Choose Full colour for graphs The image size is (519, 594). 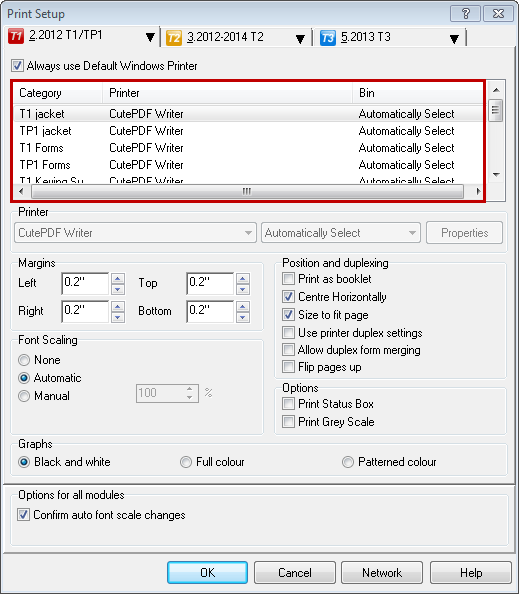click(x=186, y=462)
